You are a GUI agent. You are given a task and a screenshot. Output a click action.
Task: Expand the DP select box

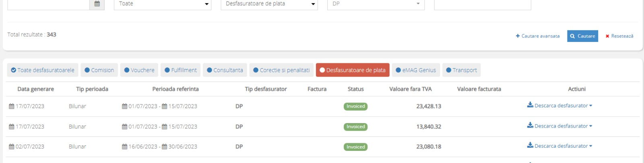pos(376,4)
